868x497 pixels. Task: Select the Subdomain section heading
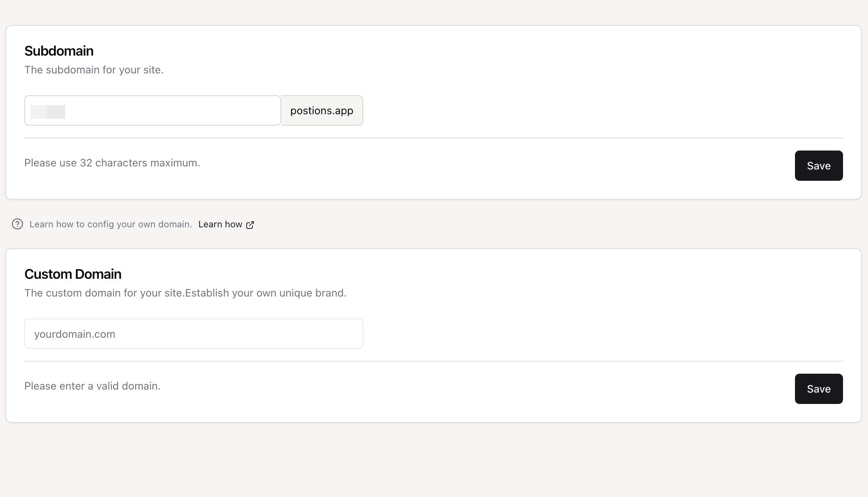click(x=59, y=50)
